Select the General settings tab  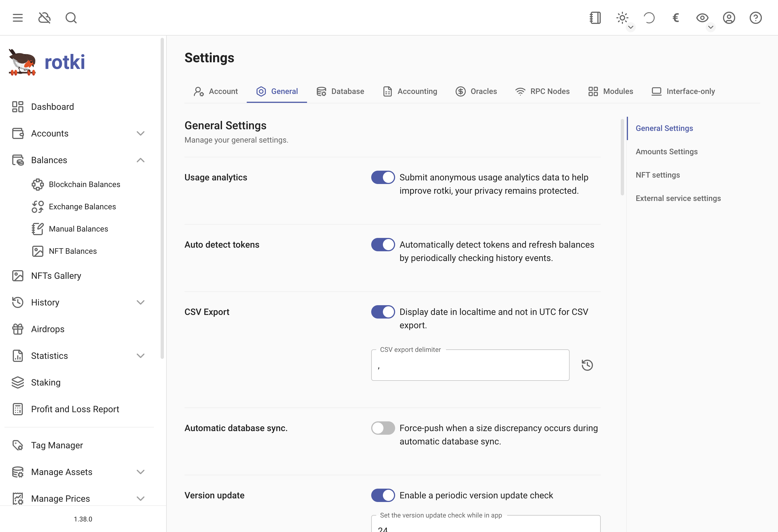277,91
